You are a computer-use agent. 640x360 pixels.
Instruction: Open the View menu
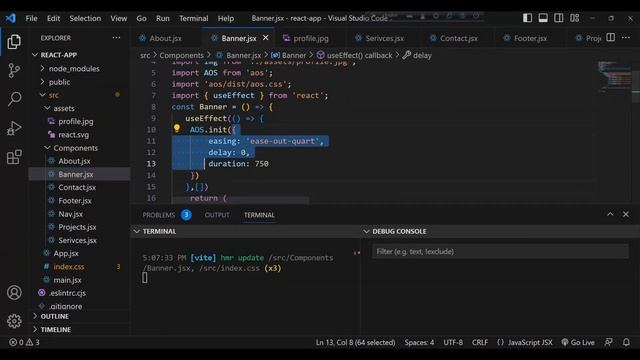(118, 18)
